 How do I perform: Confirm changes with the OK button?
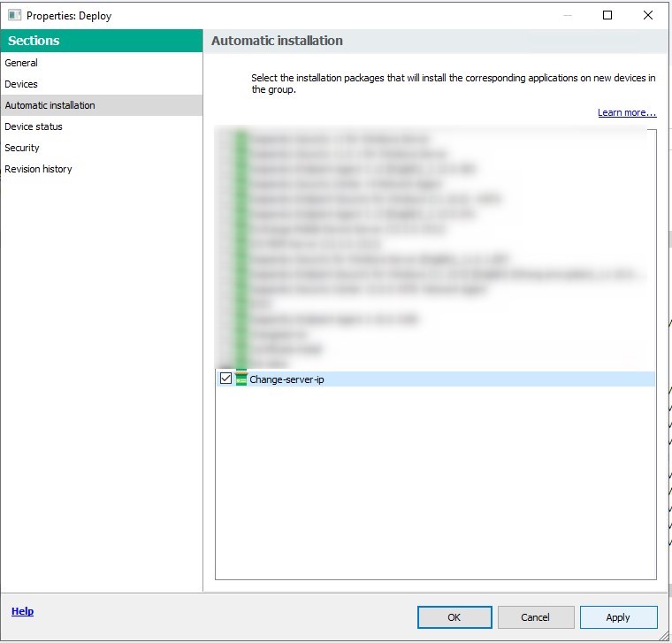click(x=454, y=617)
